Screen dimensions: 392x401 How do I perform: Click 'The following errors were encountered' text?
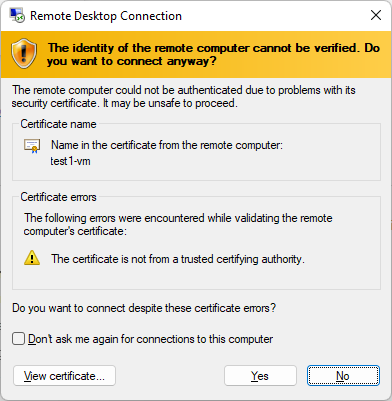tap(178, 225)
